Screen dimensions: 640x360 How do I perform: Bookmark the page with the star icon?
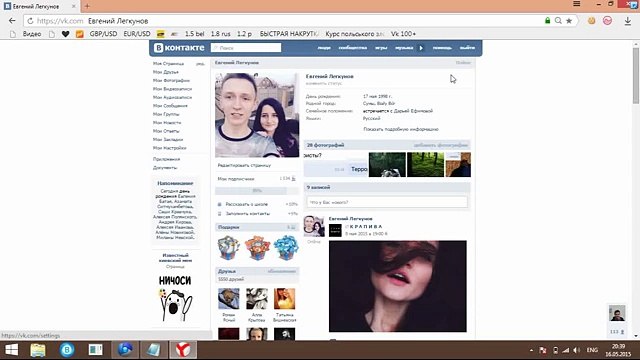pos(569,20)
